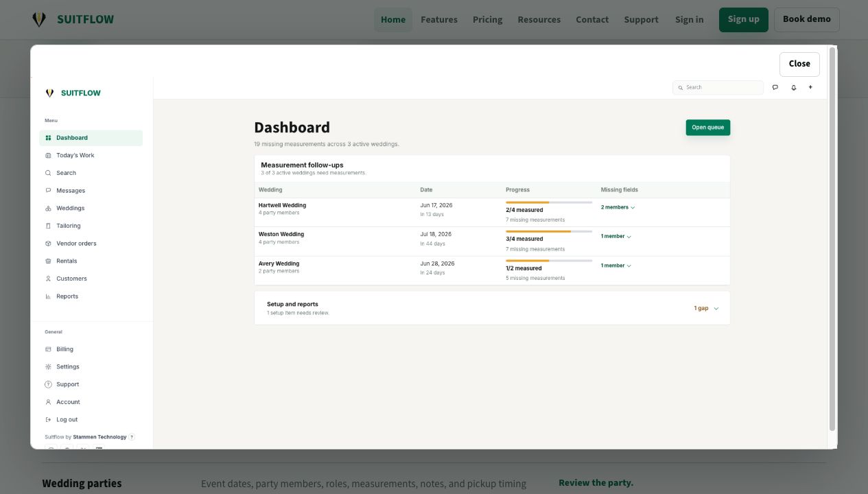
Task: Click the plus icon in the top bar
Action: [x=810, y=87]
